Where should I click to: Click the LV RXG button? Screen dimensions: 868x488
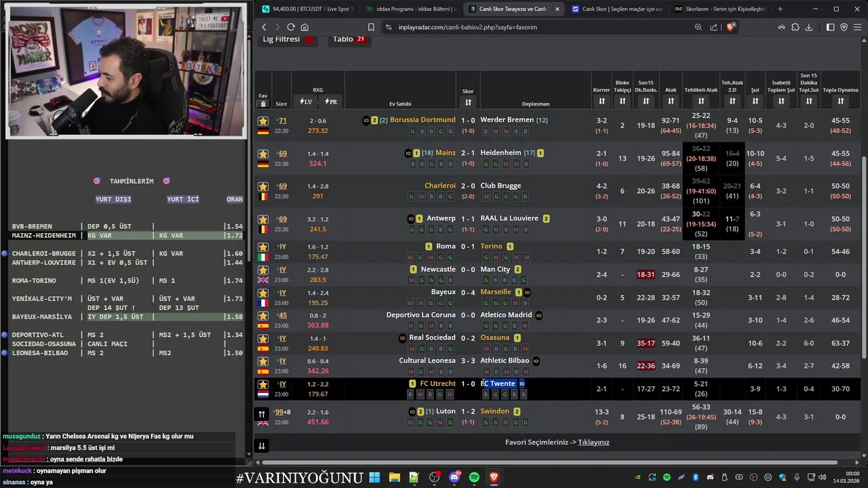point(306,102)
